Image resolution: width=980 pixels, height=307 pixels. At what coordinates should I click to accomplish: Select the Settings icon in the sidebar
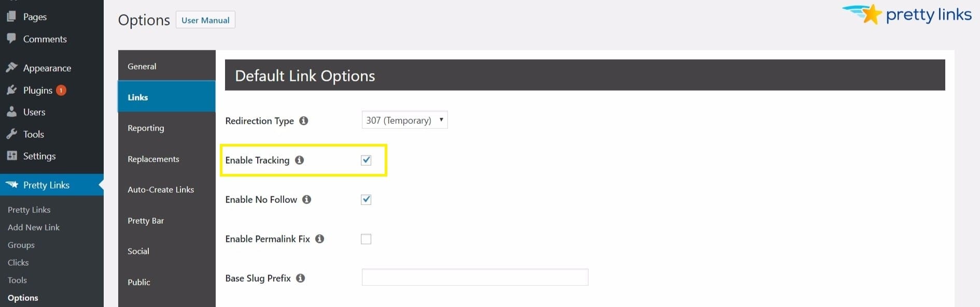click(11, 156)
